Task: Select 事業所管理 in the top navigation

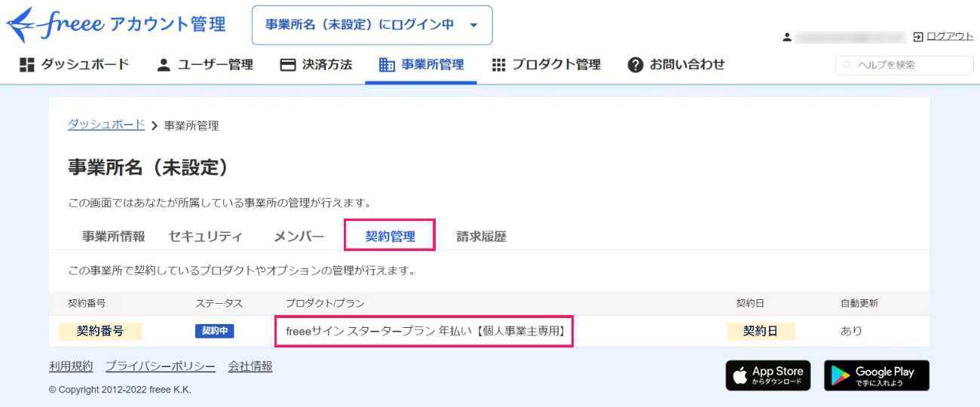Action: (x=421, y=65)
